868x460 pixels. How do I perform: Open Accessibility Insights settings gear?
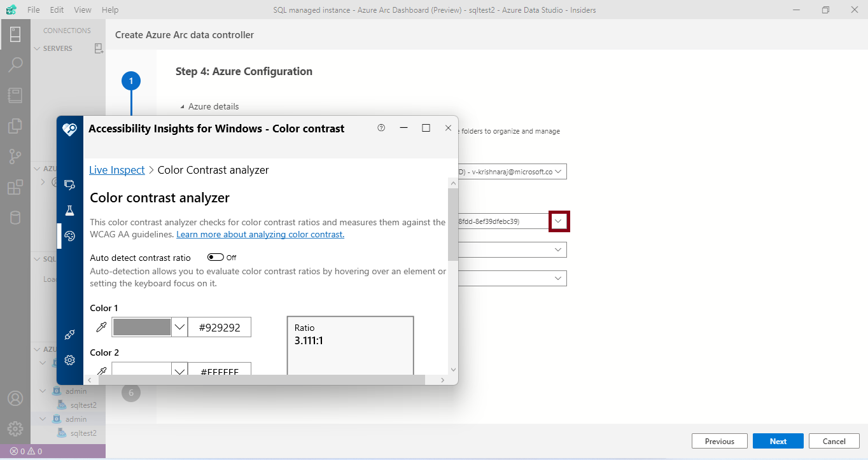(69, 361)
